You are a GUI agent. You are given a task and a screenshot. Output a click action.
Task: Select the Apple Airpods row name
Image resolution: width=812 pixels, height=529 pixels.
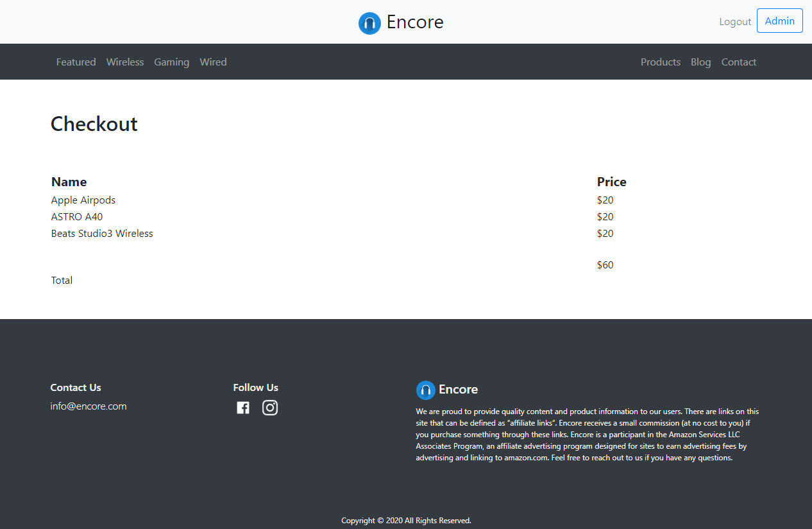click(83, 200)
